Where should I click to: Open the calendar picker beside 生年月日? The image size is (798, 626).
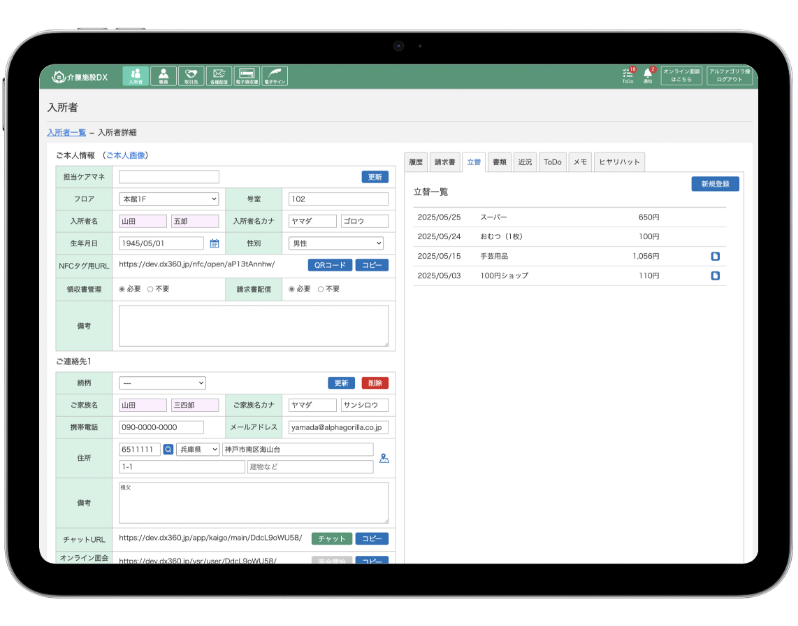214,243
